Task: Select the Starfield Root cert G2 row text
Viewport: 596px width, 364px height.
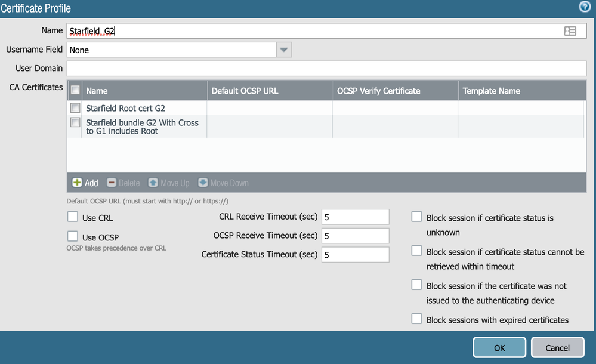Action: coord(125,108)
